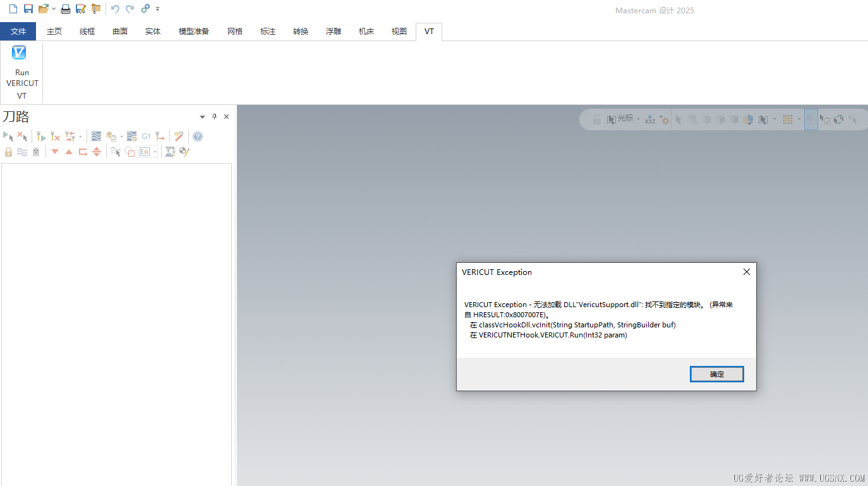Switch to the 视图 tab
This screenshot has height=486, width=868.
coord(399,31)
